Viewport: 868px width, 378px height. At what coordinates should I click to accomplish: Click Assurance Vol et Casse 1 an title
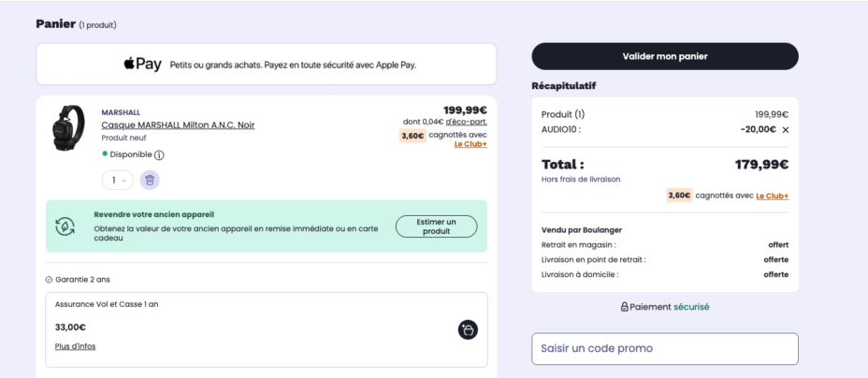(x=107, y=304)
